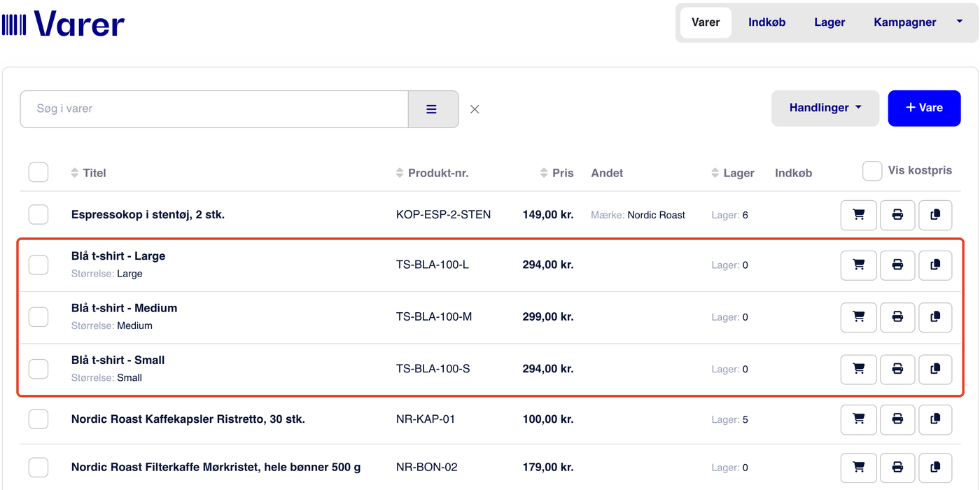980x490 pixels.
Task: Select checkbox for Espressokop i stentøj
Action: (38, 215)
